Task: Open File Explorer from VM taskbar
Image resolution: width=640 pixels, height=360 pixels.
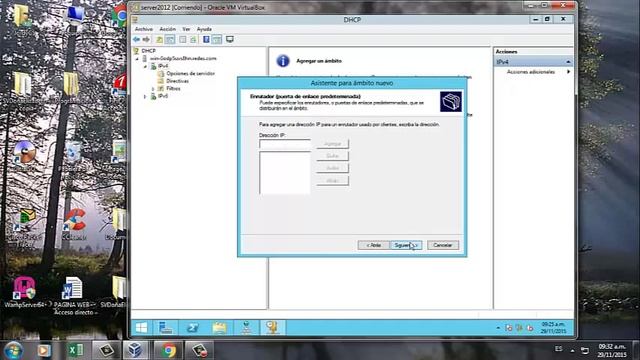Action: pos(219,327)
